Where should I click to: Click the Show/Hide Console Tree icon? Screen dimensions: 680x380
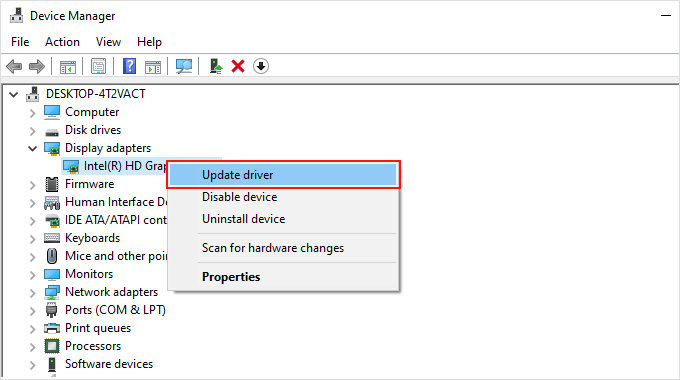(68, 66)
